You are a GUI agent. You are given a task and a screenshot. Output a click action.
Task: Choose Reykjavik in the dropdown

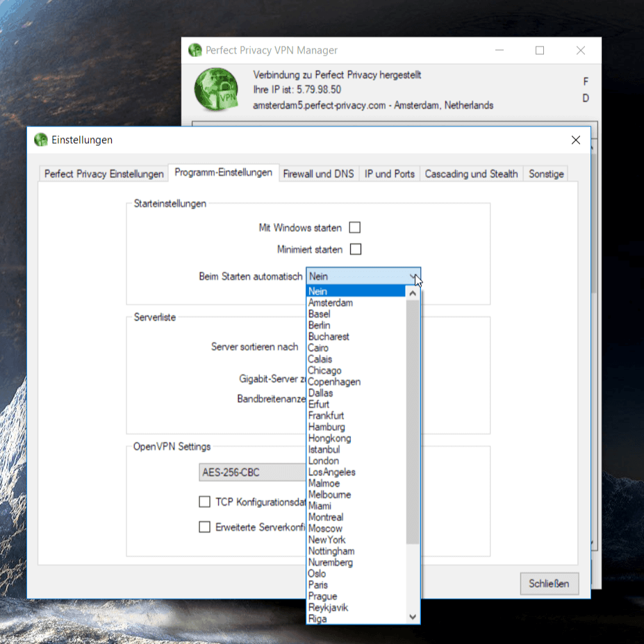(356, 607)
